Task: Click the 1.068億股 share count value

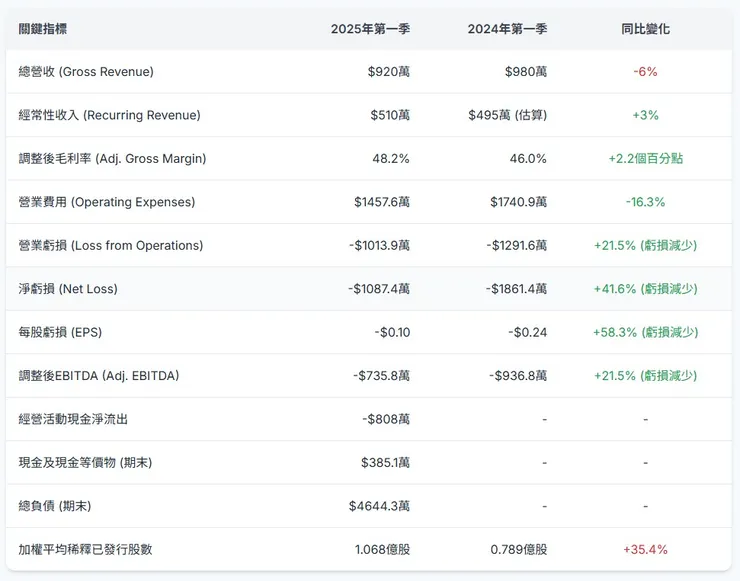Action: [x=382, y=549]
